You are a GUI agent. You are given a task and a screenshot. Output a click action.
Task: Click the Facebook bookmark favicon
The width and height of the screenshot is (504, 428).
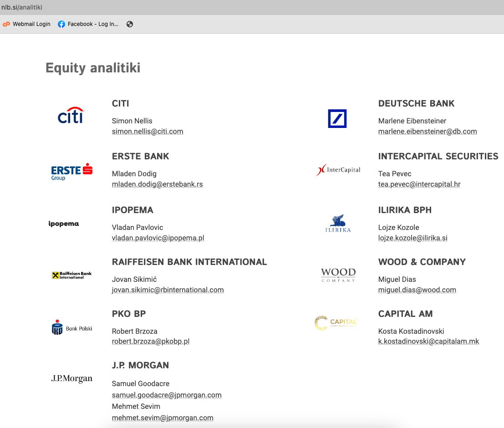coord(61,24)
